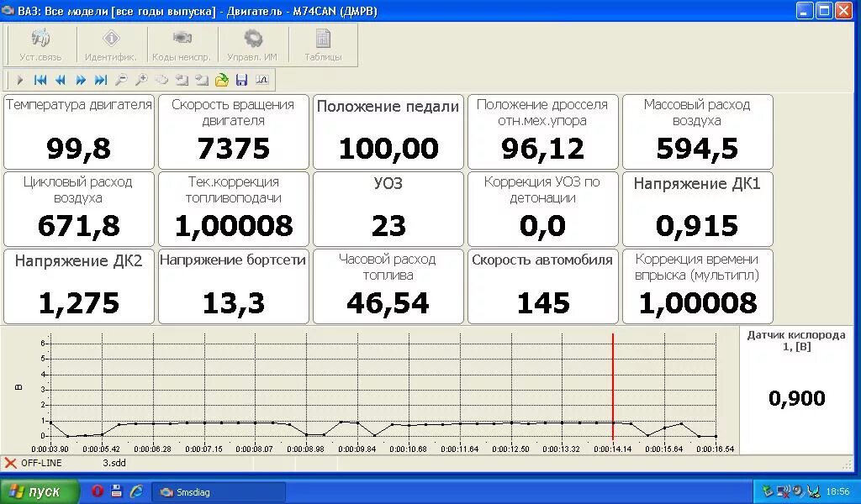
Task: Start log playback with the play arrow
Action: [20, 80]
